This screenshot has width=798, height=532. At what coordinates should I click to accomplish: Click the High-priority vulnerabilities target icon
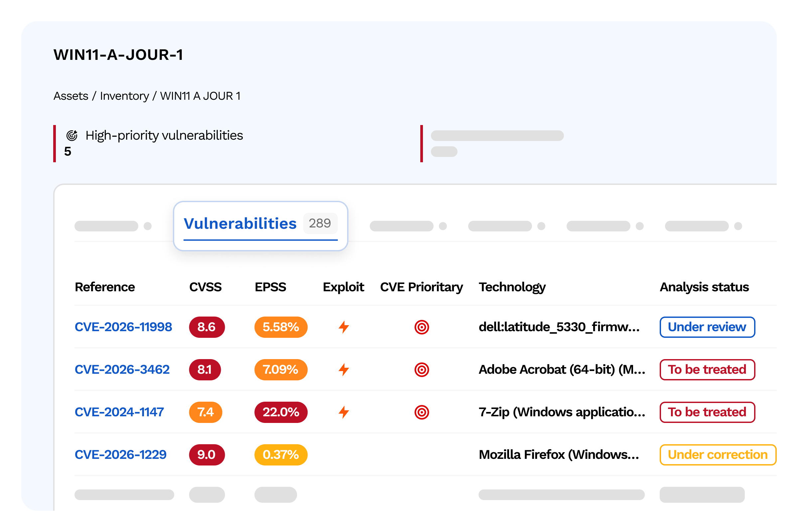pyautogui.click(x=72, y=135)
